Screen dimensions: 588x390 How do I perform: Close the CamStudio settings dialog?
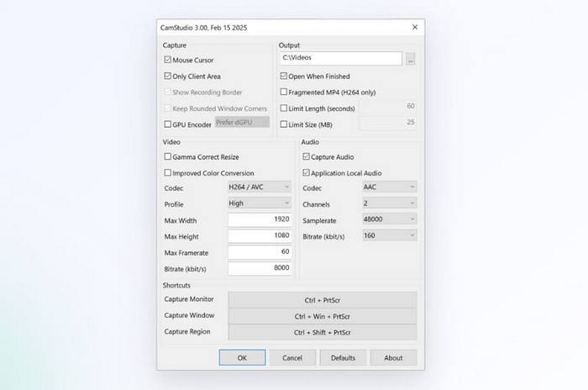click(414, 27)
